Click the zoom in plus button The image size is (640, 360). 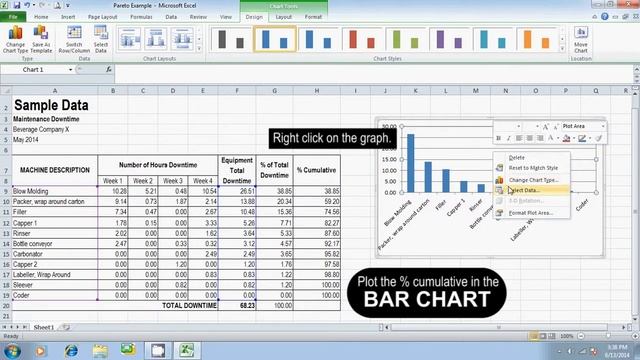pyautogui.click(x=635, y=336)
